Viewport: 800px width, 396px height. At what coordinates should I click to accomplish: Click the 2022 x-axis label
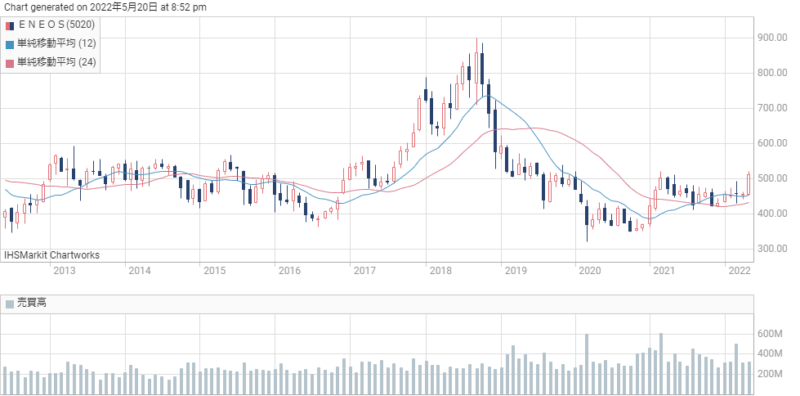740,270
